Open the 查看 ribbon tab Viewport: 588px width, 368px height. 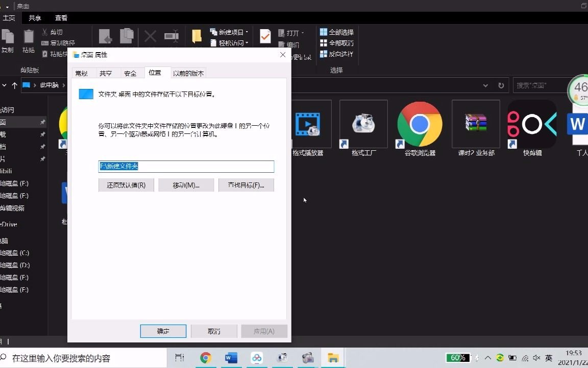tap(61, 17)
